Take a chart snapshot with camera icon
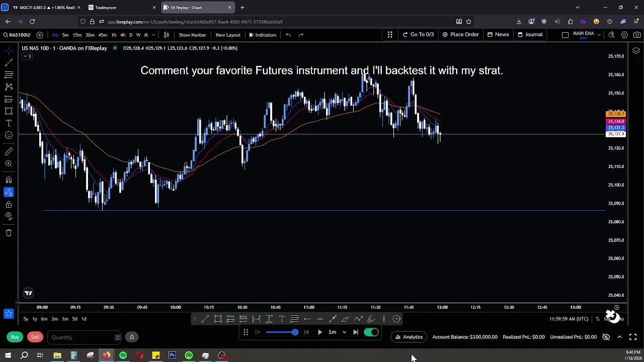 pos(637,35)
